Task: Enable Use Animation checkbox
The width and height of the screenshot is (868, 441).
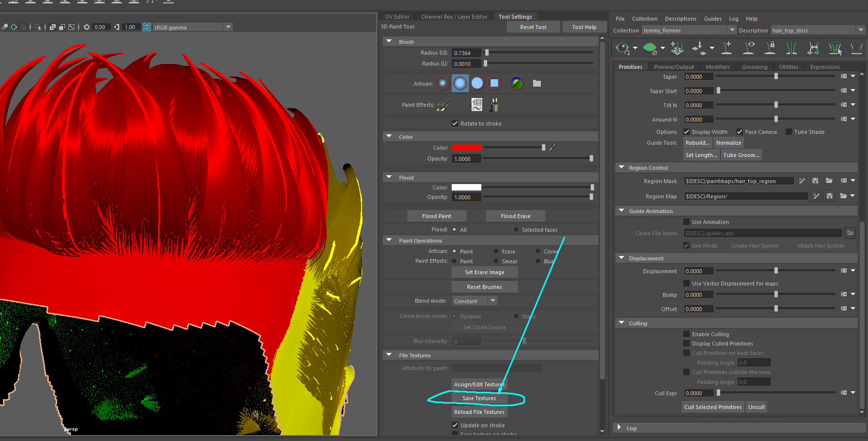Action: click(686, 222)
